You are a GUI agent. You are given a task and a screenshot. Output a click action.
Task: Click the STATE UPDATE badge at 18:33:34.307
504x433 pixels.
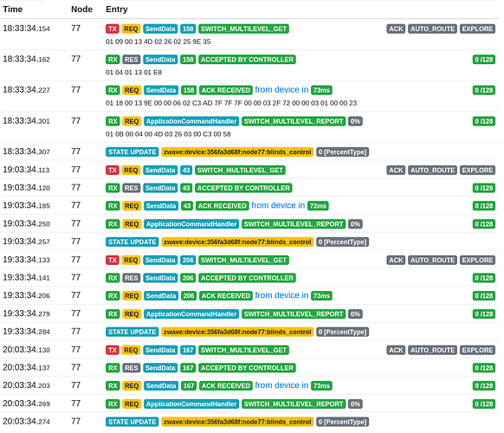[x=132, y=152]
